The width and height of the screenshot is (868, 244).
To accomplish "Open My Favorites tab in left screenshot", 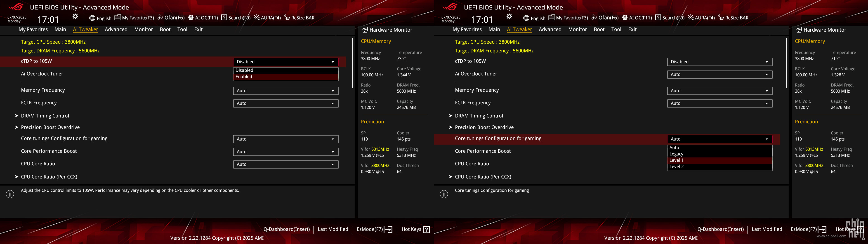I will [33, 29].
